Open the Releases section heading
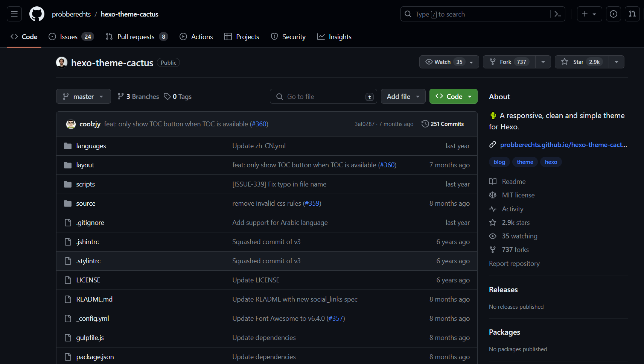 [x=503, y=290]
